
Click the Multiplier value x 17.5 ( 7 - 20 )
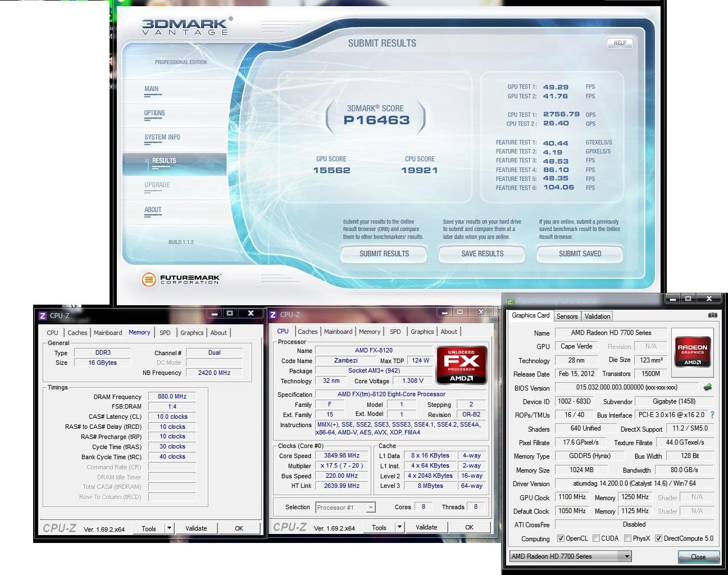(x=342, y=466)
